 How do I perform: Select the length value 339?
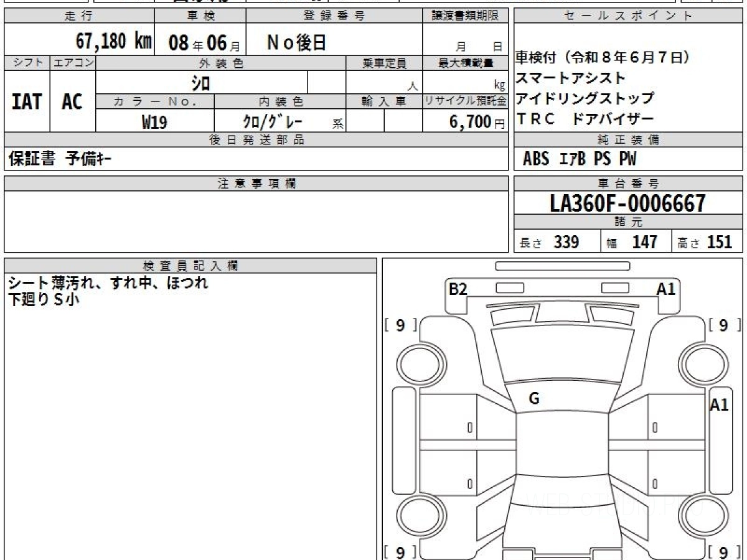coord(566,242)
